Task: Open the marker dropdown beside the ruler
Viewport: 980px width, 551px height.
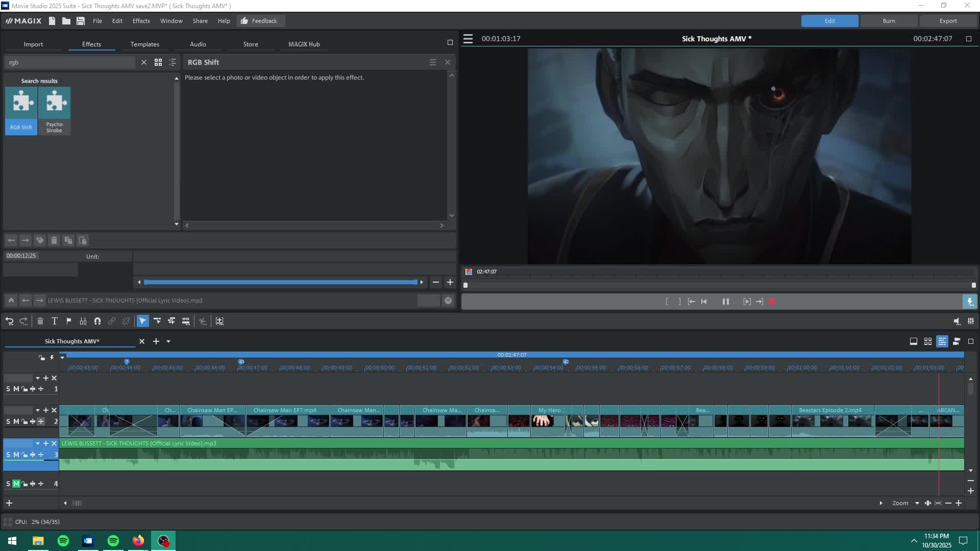Action: click(x=62, y=358)
